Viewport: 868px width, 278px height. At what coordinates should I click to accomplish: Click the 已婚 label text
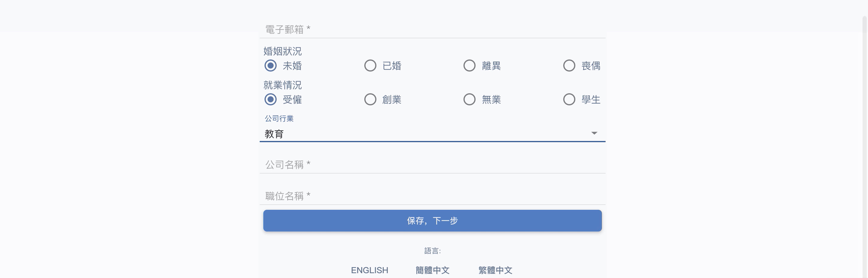click(x=392, y=66)
